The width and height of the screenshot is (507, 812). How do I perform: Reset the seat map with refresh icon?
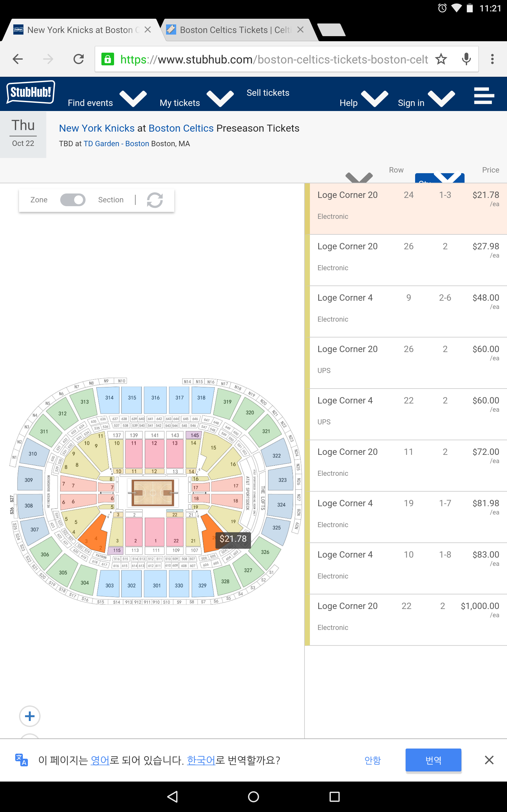tap(155, 200)
